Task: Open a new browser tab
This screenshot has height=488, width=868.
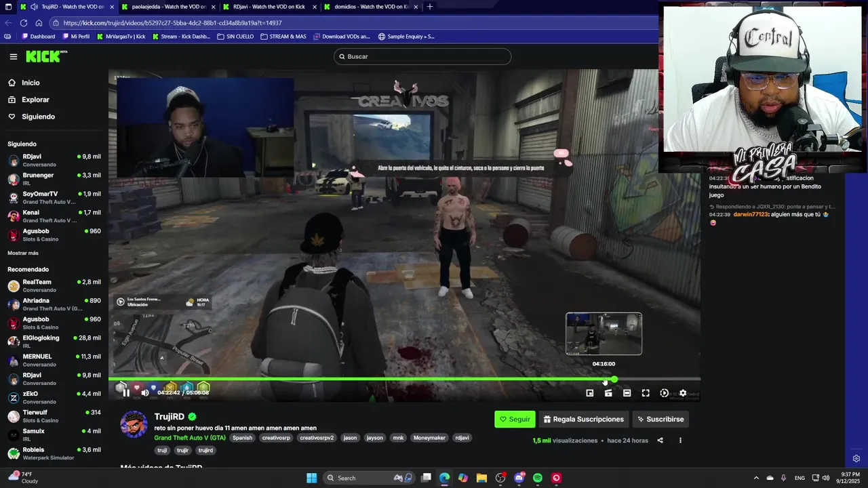Action: (429, 7)
